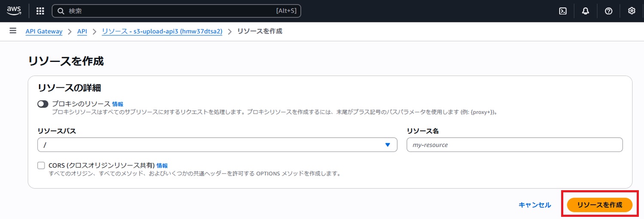Click the magnifier icon in search bar
644x219 pixels.
pos(61,11)
